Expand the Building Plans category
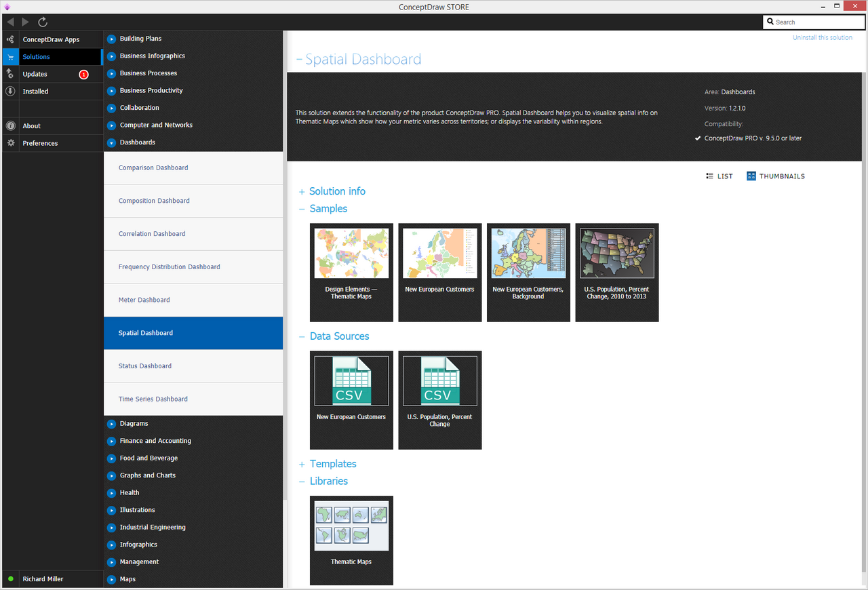The image size is (868, 590). pyautogui.click(x=112, y=39)
